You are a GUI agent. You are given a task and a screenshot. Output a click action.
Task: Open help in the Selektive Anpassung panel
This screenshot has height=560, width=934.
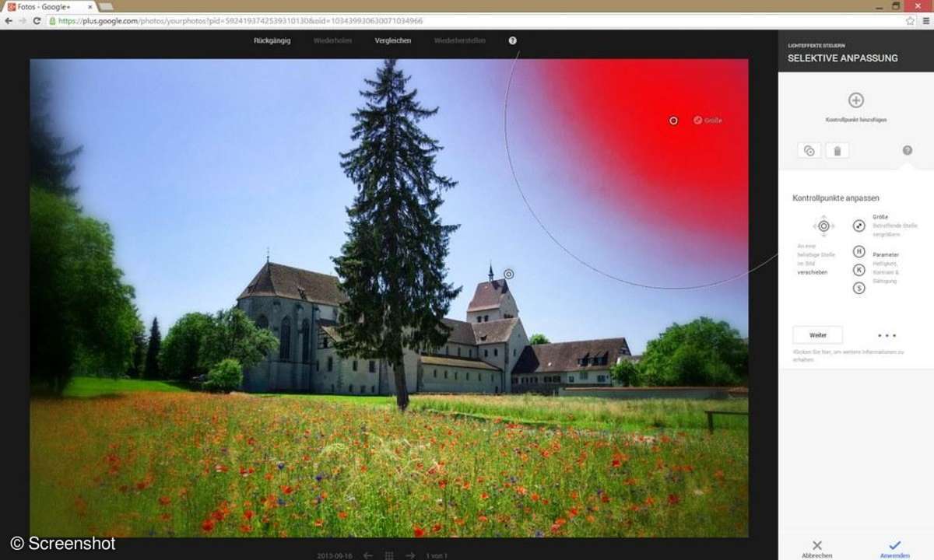[907, 150]
